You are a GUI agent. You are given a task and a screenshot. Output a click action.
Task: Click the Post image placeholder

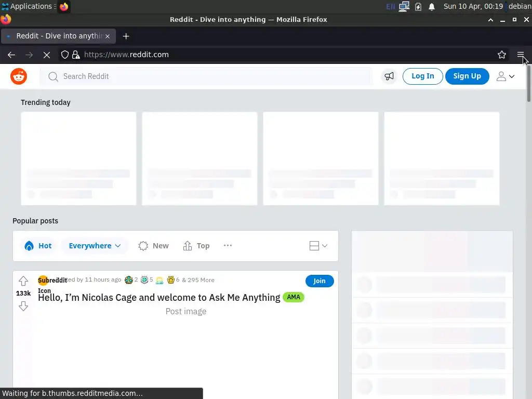pos(186,312)
